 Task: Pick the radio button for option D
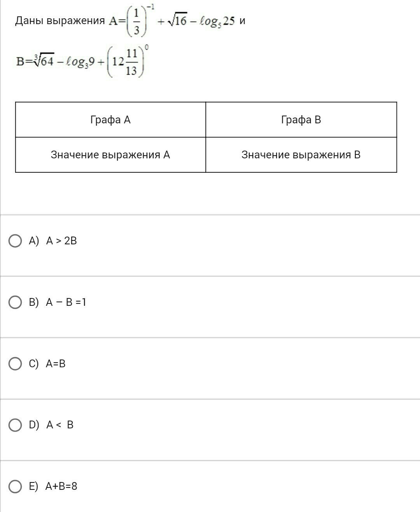(15, 425)
